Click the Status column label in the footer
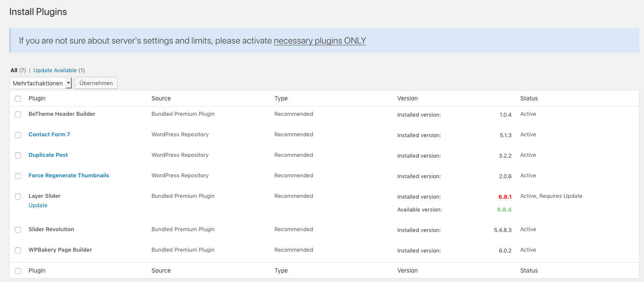644x282 pixels. click(529, 270)
